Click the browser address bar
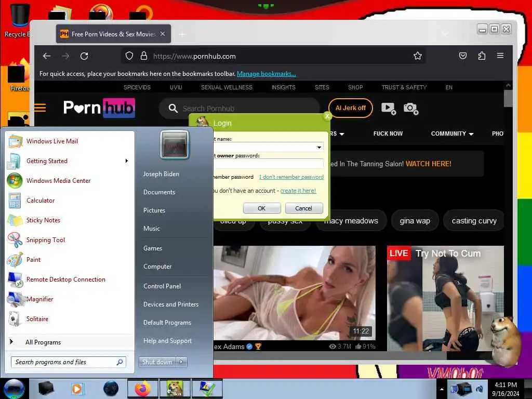Image resolution: width=532 pixels, height=399 pixels. point(273,56)
